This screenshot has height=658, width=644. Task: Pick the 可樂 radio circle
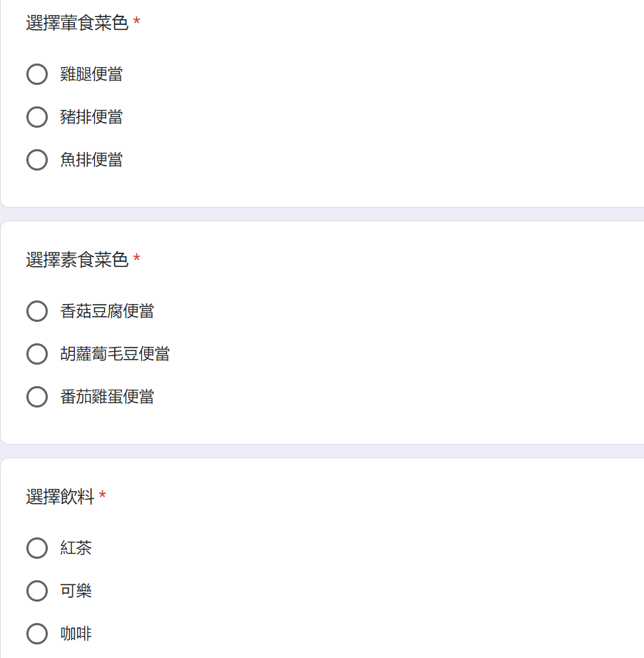click(37, 591)
